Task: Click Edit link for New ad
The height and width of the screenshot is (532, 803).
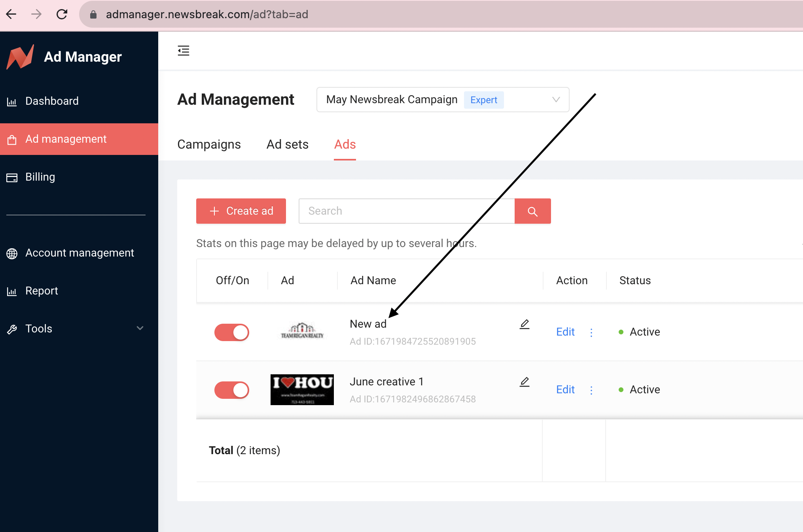Action: [x=565, y=332]
